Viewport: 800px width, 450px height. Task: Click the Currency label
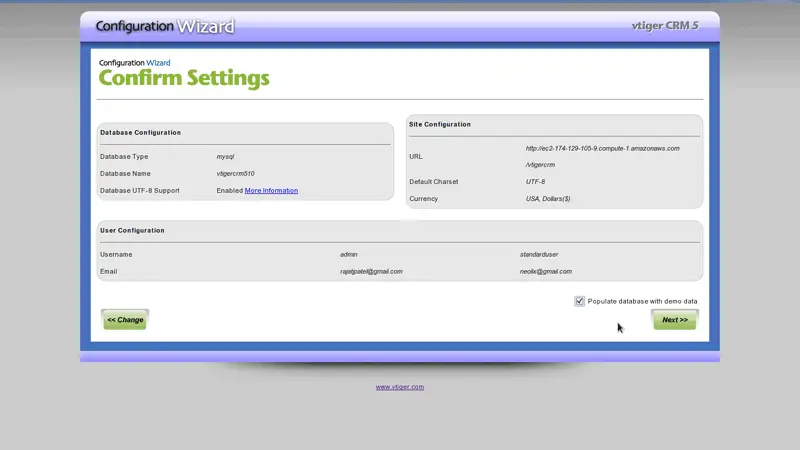pyautogui.click(x=423, y=198)
